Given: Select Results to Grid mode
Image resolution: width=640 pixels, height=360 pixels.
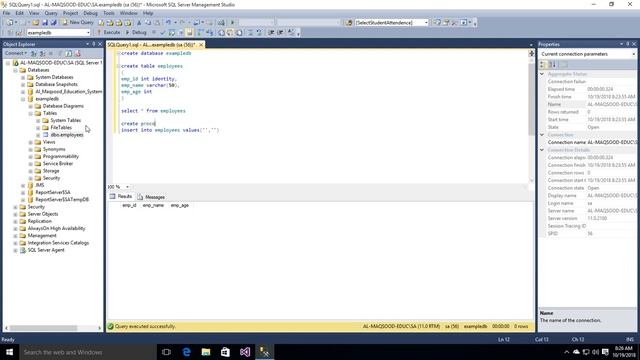Looking at the screenshot, I should 230,32.
